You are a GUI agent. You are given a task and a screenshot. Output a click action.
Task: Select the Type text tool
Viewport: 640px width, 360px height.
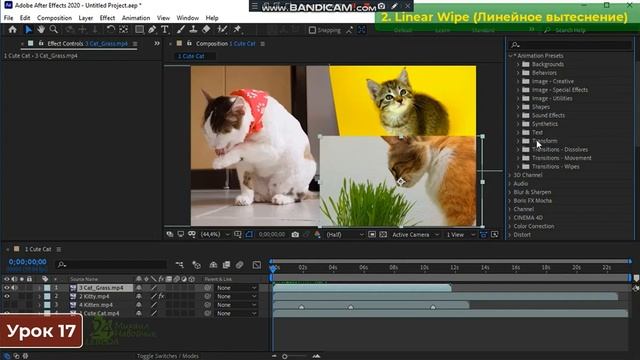click(x=164, y=29)
